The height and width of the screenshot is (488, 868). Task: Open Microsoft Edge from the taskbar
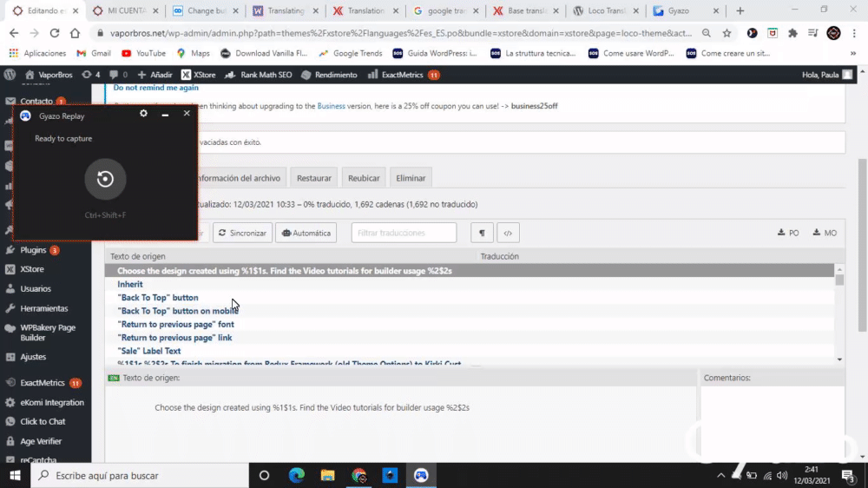click(x=296, y=475)
